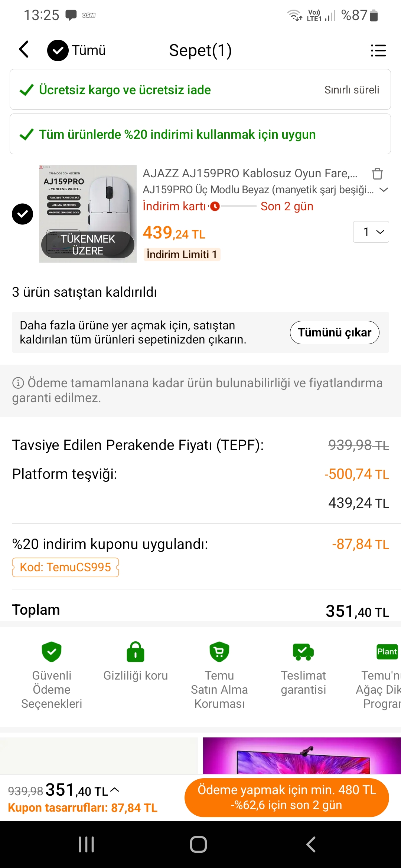The image size is (401, 868).
Task: Open the list menu icon
Action: [x=378, y=50]
